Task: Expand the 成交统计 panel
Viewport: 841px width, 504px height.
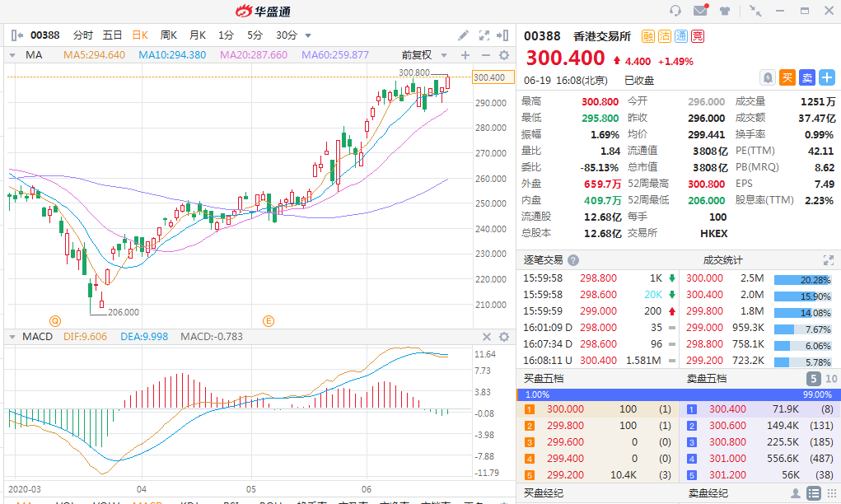Action: [829, 260]
